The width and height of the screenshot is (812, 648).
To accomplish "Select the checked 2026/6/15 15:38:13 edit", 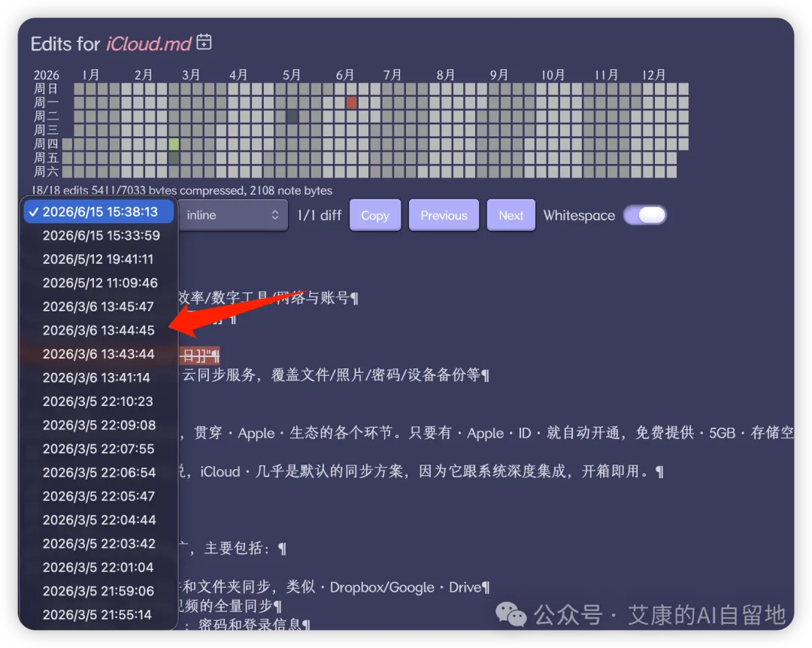I will [98, 212].
